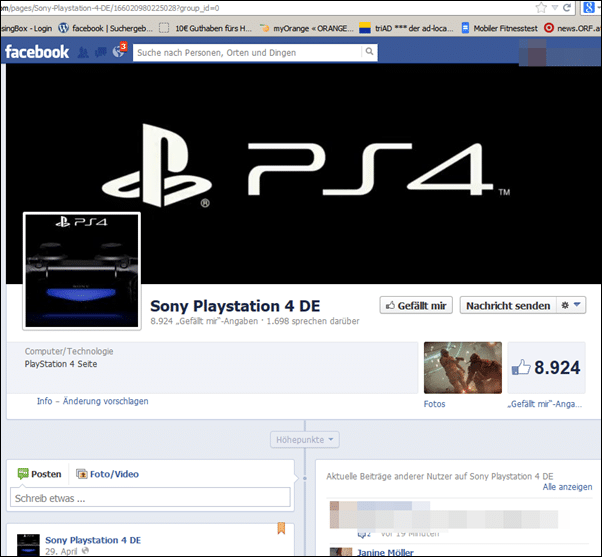The width and height of the screenshot is (602, 557).
Task: Expand 'Höhepunkte' dropdown
Action: click(x=304, y=440)
